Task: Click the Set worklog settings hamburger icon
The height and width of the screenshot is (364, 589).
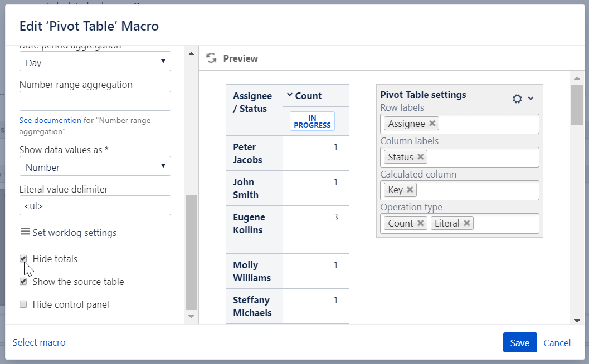Action: coord(25,232)
